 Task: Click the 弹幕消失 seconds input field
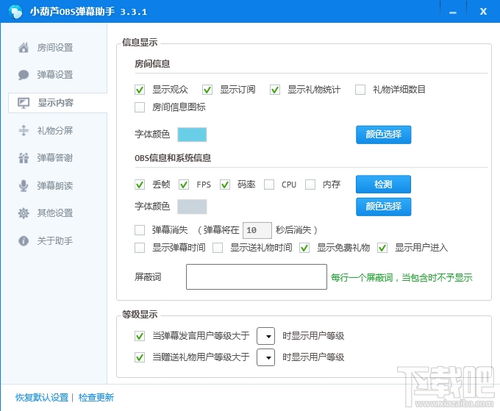pyautogui.click(x=257, y=230)
